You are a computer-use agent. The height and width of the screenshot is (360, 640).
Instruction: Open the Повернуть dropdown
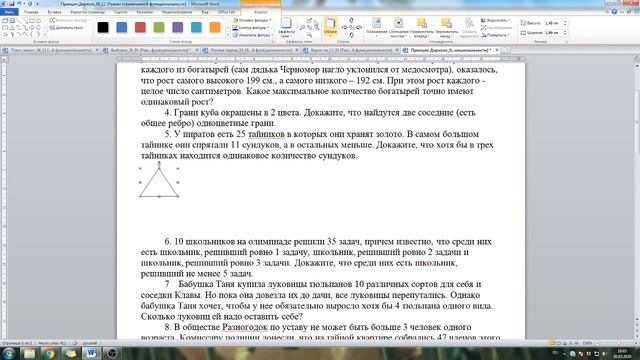coord(496,35)
